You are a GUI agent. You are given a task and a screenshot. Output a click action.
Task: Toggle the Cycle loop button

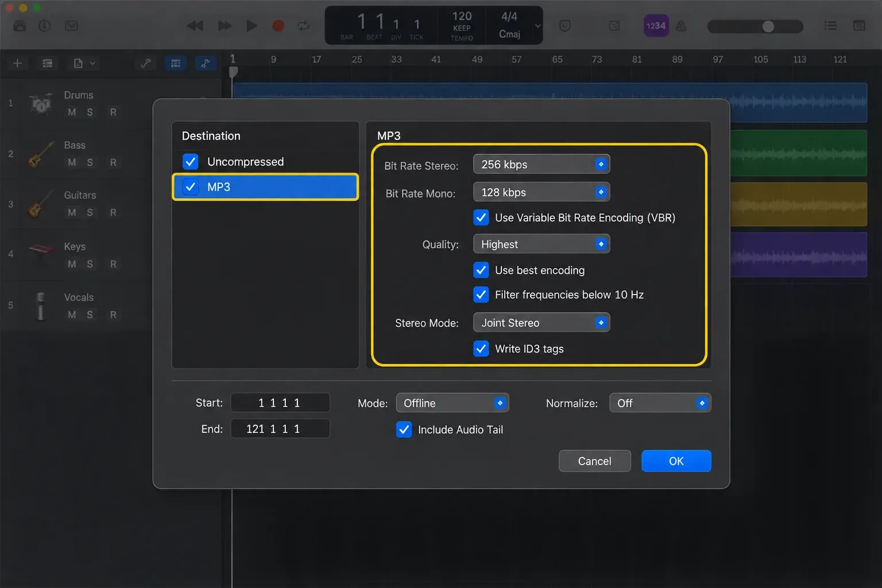[x=304, y=26]
